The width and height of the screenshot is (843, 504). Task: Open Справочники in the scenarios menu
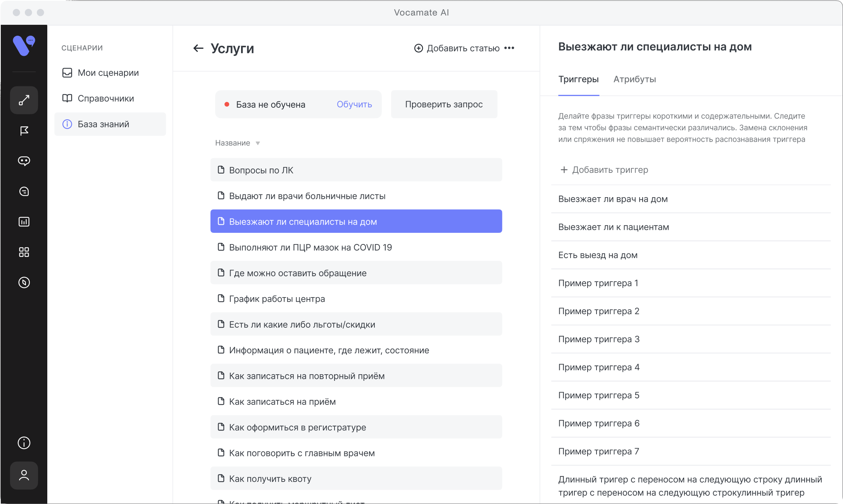click(x=105, y=98)
